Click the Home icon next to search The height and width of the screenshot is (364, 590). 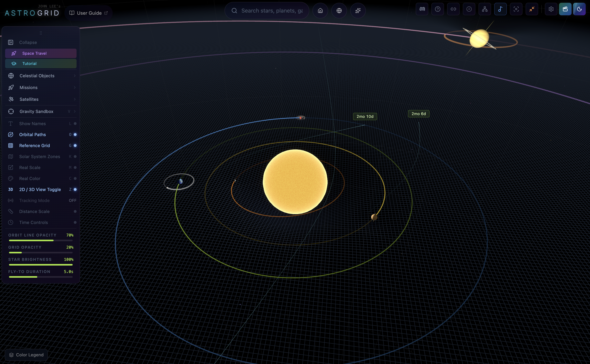[320, 11]
